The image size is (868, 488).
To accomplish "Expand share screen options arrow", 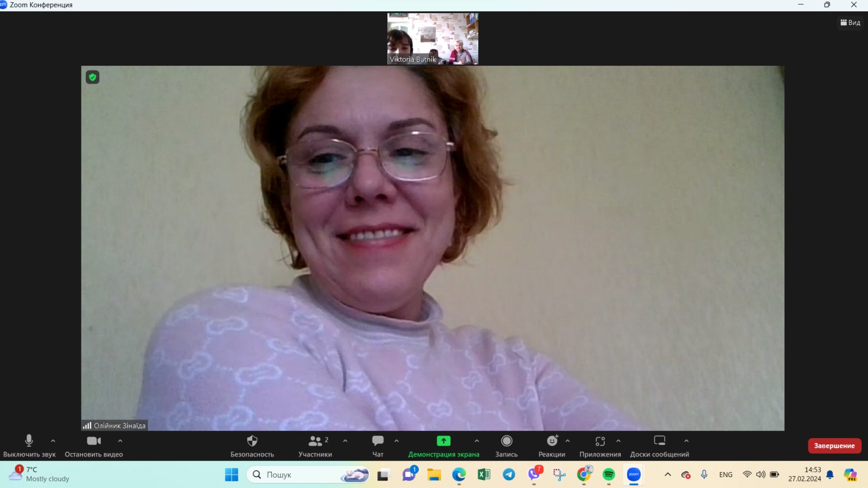I will point(477,441).
